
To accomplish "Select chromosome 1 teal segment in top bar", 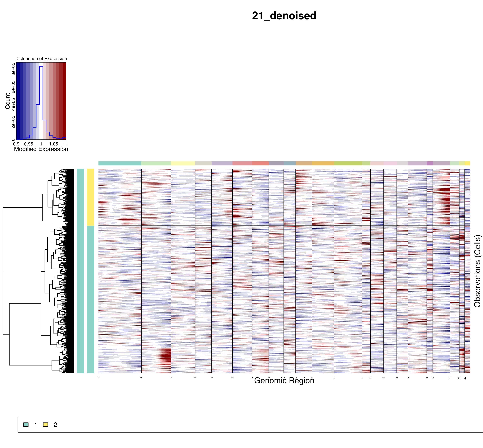I will pos(120,163).
